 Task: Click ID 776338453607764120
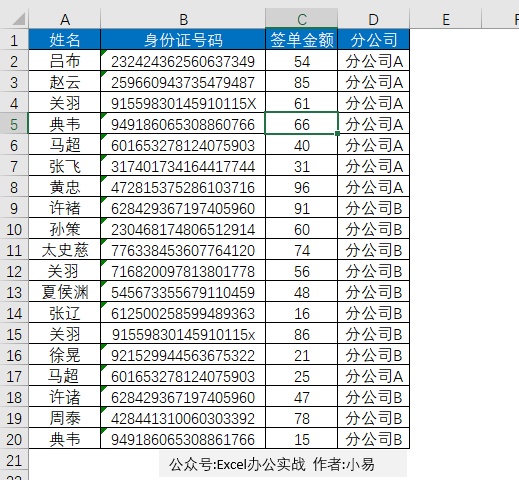point(183,250)
